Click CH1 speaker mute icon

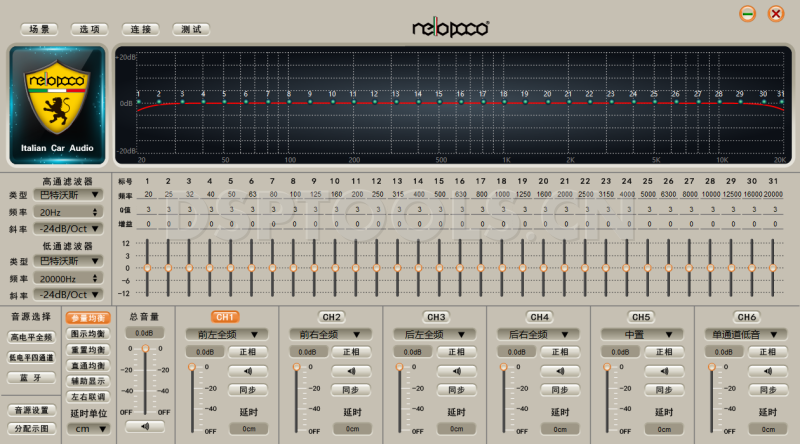247,371
